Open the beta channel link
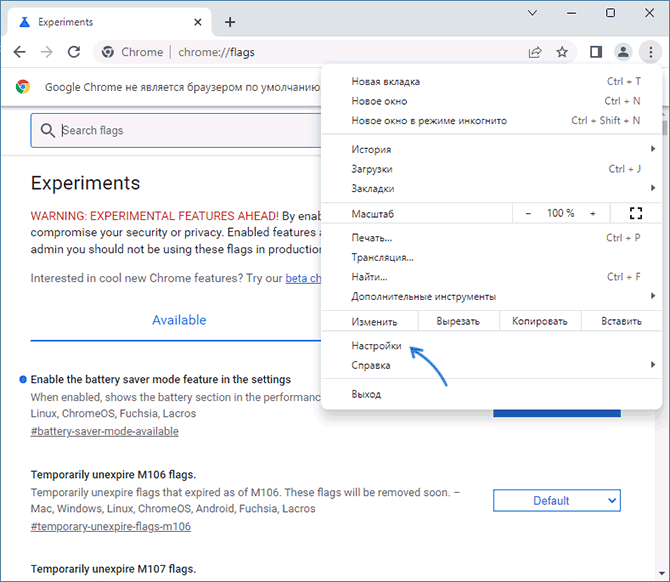670x582 pixels. 303,278
